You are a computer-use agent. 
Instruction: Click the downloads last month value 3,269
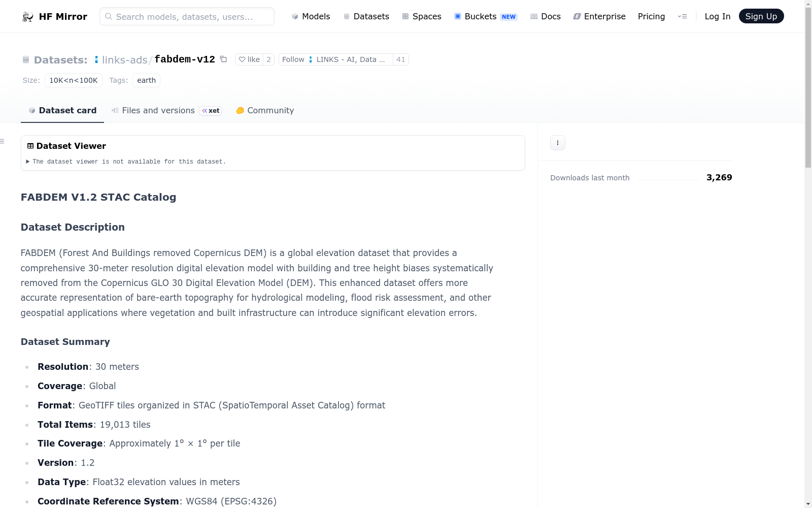coord(719,178)
